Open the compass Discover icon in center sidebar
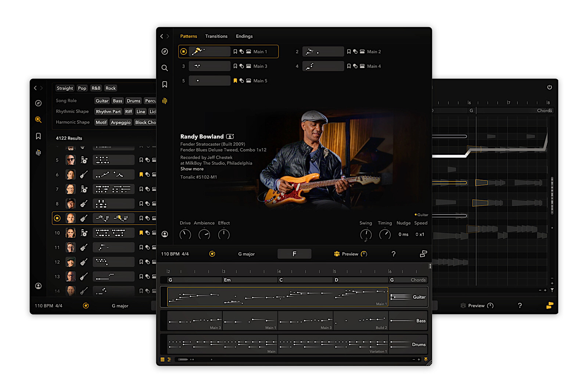The height and width of the screenshot is (392, 588). pos(165,51)
